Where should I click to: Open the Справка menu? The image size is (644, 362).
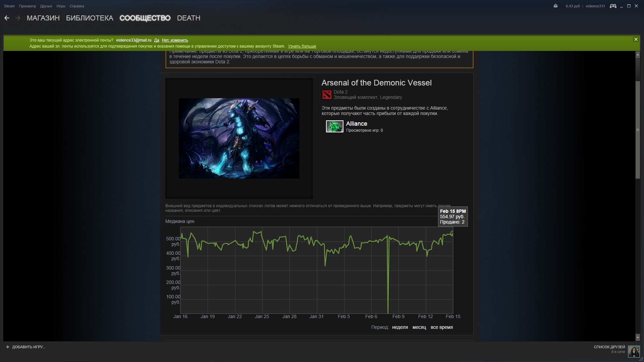(x=77, y=6)
